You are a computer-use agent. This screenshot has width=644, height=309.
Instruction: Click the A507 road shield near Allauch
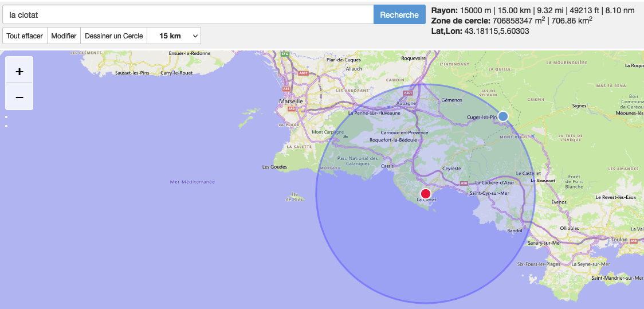[303, 73]
